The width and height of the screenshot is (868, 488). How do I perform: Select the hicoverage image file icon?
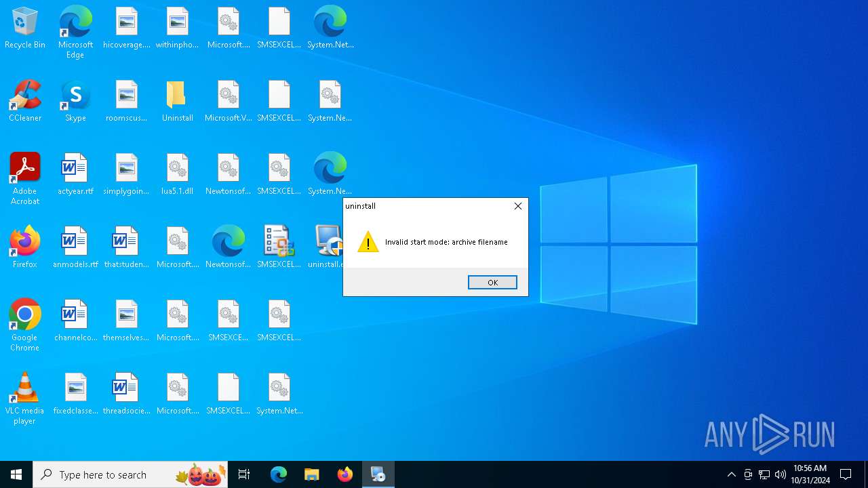[x=127, y=28]
